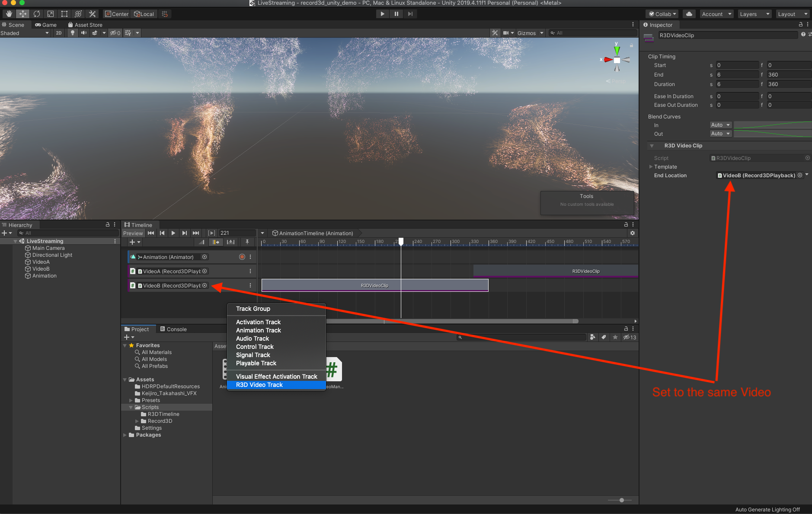Image resolution: width=812 pixels, height=514 pixels.
Task: Open Blend Curves Out Auto dropdown
Action: click(x=721, y=134)
